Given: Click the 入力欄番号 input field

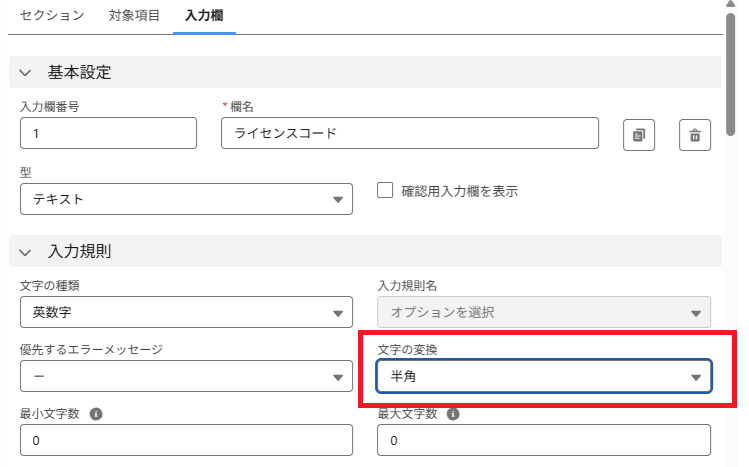Looking at the screenshot, I should coord(108,133).
